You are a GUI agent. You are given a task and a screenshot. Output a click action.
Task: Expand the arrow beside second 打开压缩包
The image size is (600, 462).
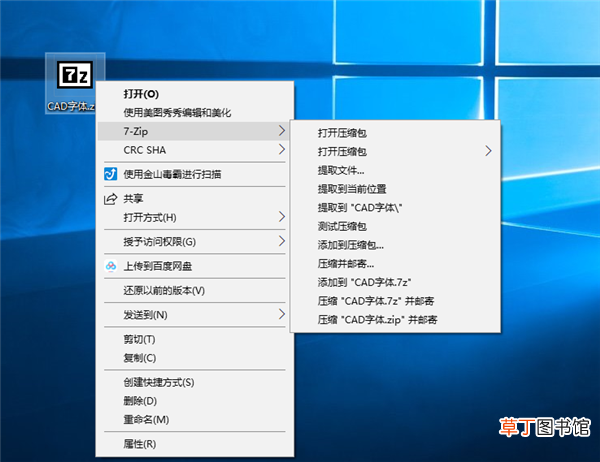(x=488, y=151)
